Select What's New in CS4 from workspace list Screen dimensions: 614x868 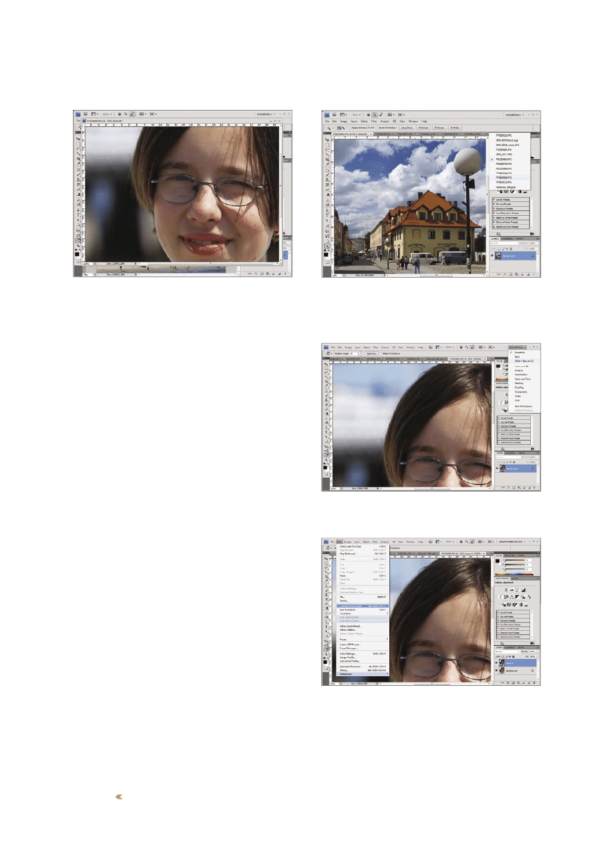coord(525,361)
